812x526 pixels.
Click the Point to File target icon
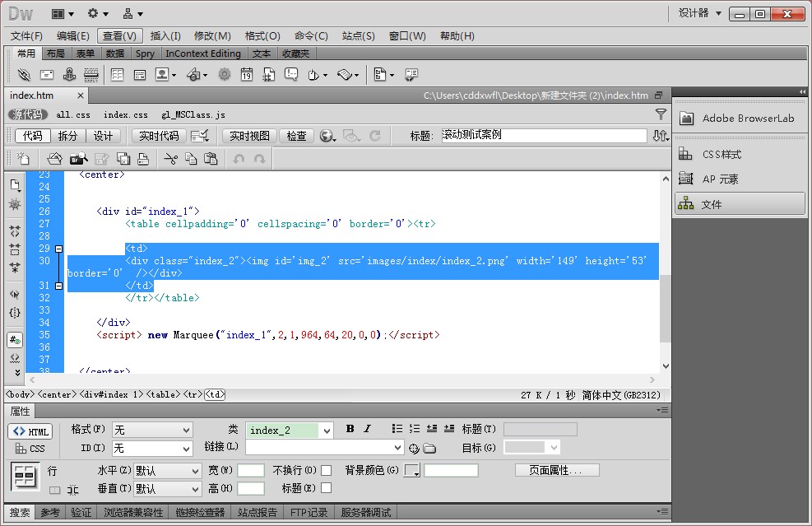click(x=414, y=449)
